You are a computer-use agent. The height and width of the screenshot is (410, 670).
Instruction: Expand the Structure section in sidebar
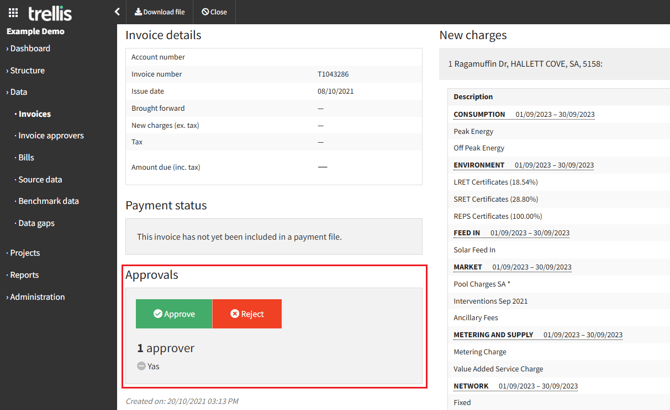coord(27,71)
